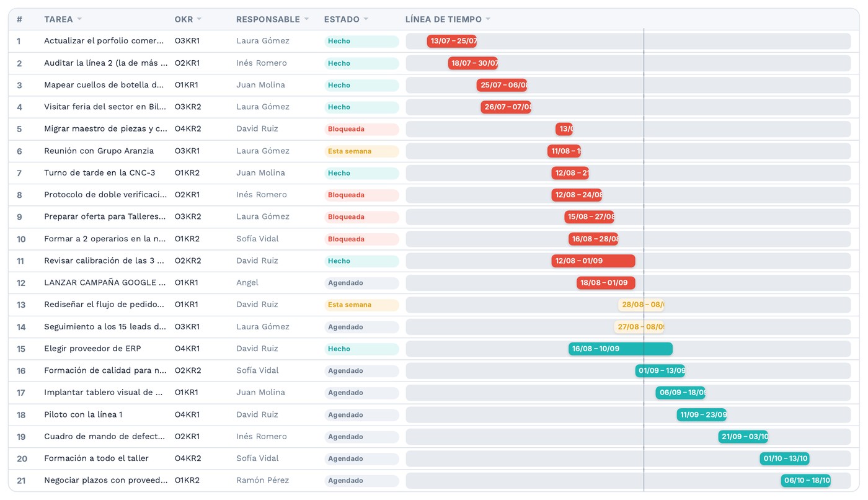This screenshot has width=868, height=500.
Task: Open task 'Piloto con la línea 1'
Action: (83, 414)
